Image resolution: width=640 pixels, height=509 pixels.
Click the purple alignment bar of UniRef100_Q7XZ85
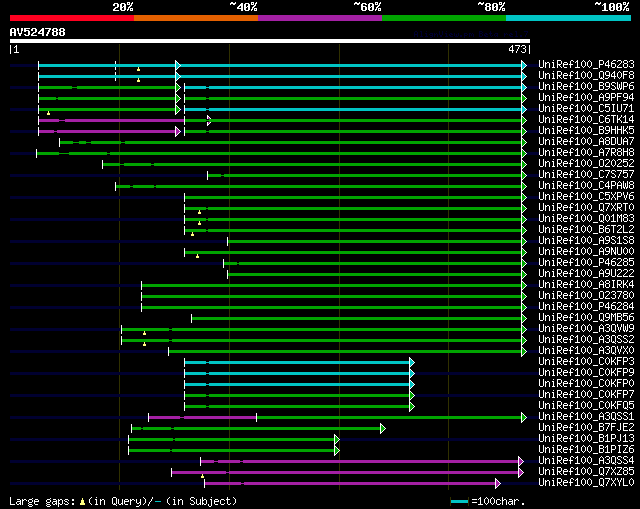coord(345,473)
